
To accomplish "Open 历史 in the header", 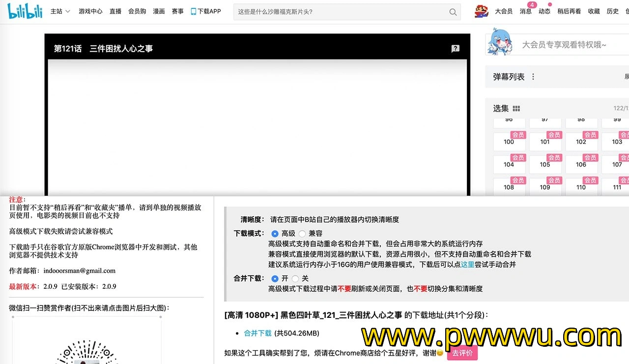I will pos(612,11).
